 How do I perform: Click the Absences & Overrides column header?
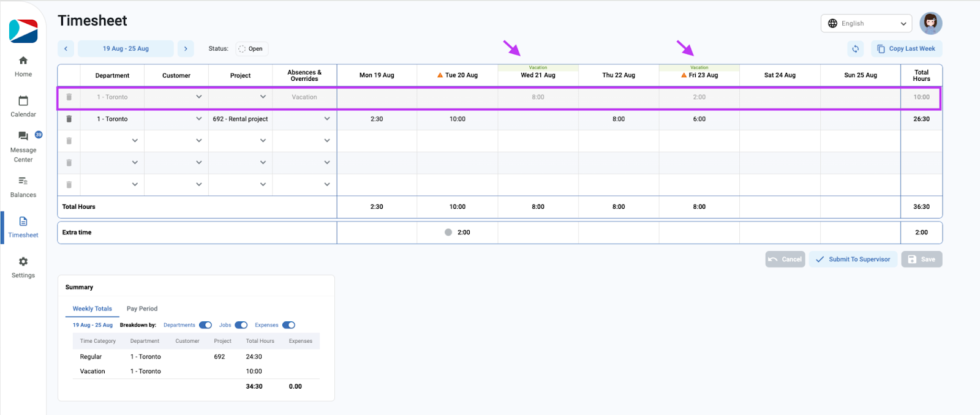coord(304,75)
